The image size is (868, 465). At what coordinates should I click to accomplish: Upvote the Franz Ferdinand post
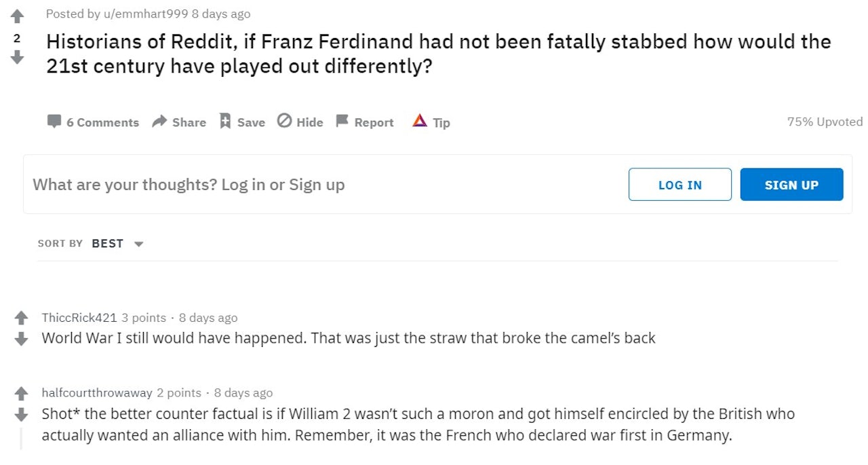coord(17,16)
